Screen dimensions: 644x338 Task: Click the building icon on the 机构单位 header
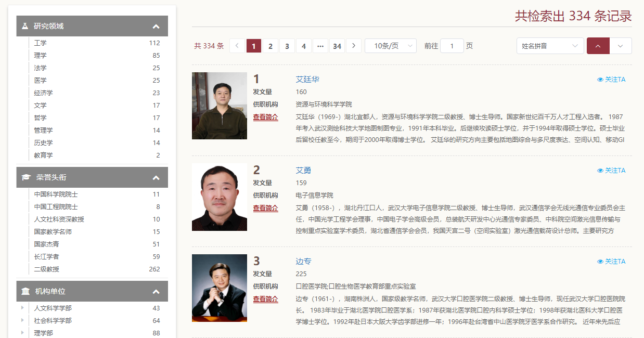point(25,291)
